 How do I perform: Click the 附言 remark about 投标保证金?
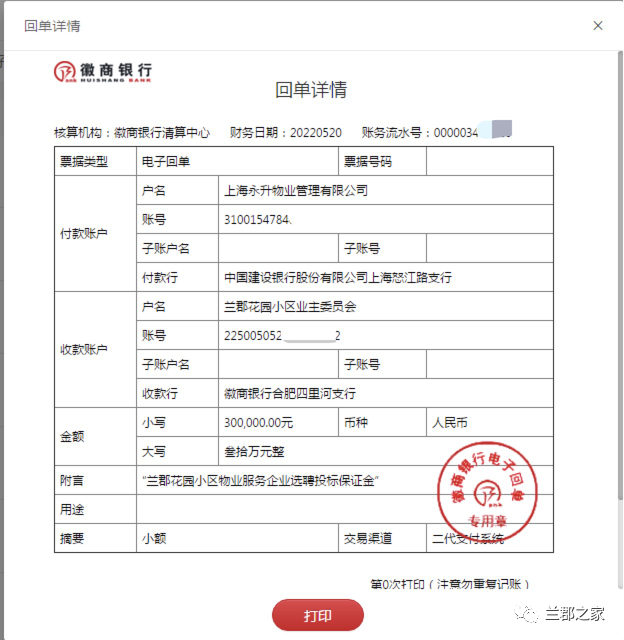(x=260, y=480)
